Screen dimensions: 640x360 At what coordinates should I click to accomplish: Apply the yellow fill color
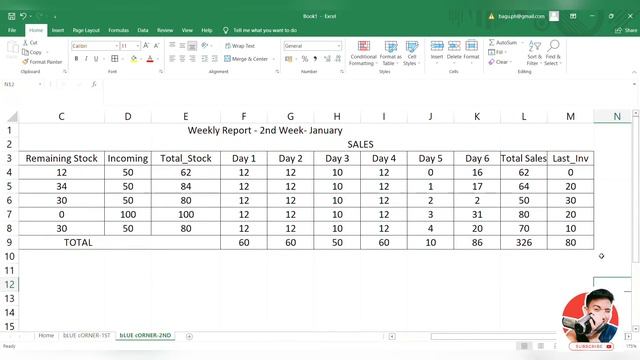tap(134, 59)
